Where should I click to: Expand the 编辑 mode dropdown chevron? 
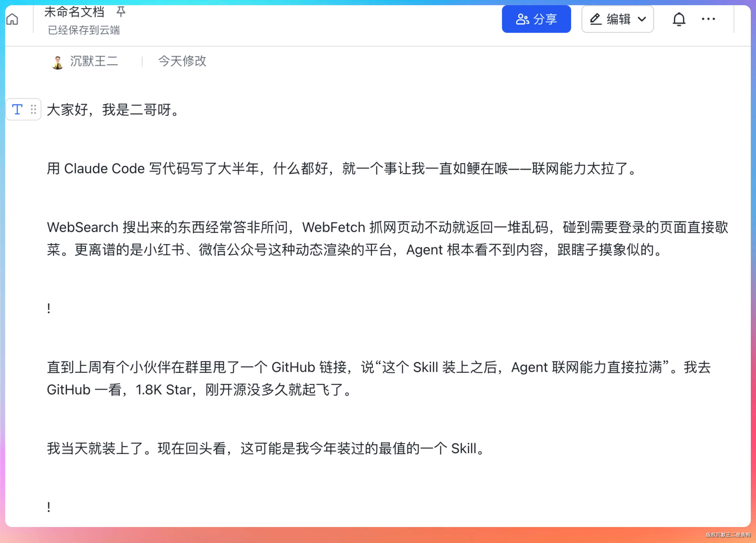point(642,19)
